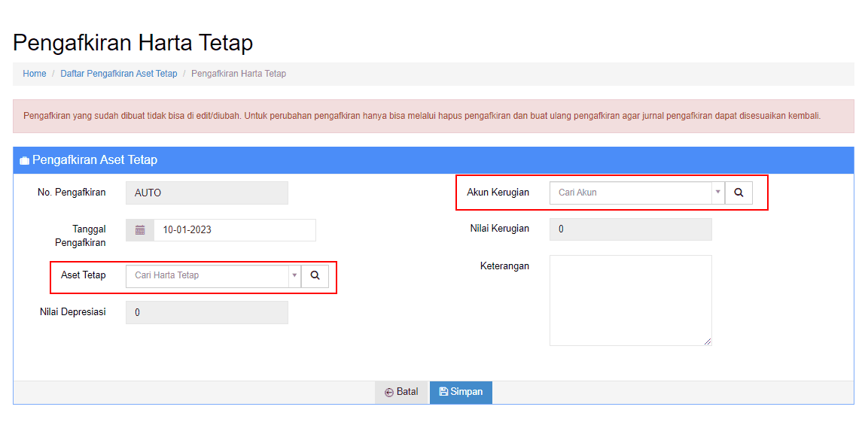Viewport: 868px width, 431px height.
Task: Open the Cari Harta Tetap combo box
Action: 213,275
